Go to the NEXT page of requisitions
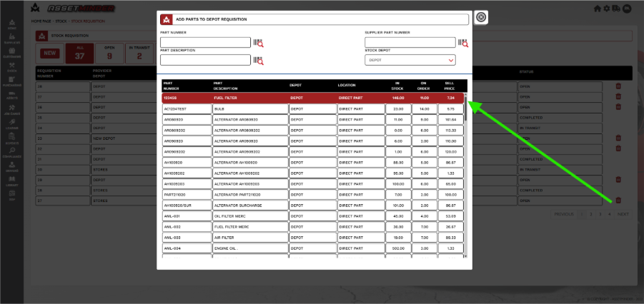This screenshot has width=644, height=304. pyautogui.click(x=623, y=214)
